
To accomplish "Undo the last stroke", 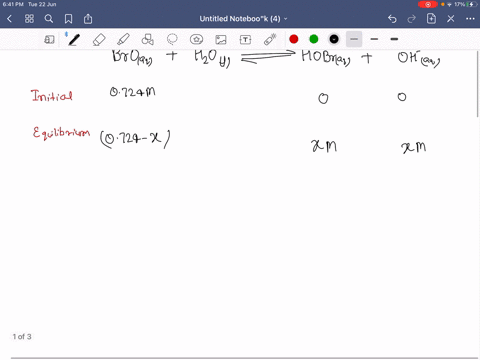I will pyautogui.click(x=392, y=19).
